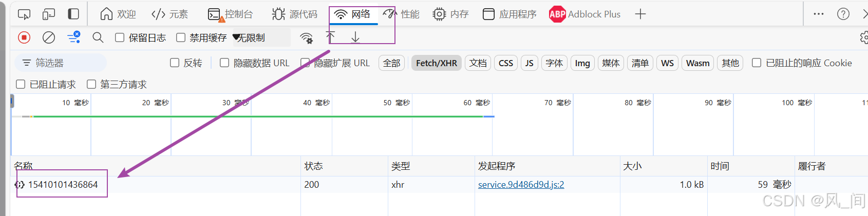Select the Fetch/XHR filter
This screenshot has width=868, height=216.
coord(437,63)
